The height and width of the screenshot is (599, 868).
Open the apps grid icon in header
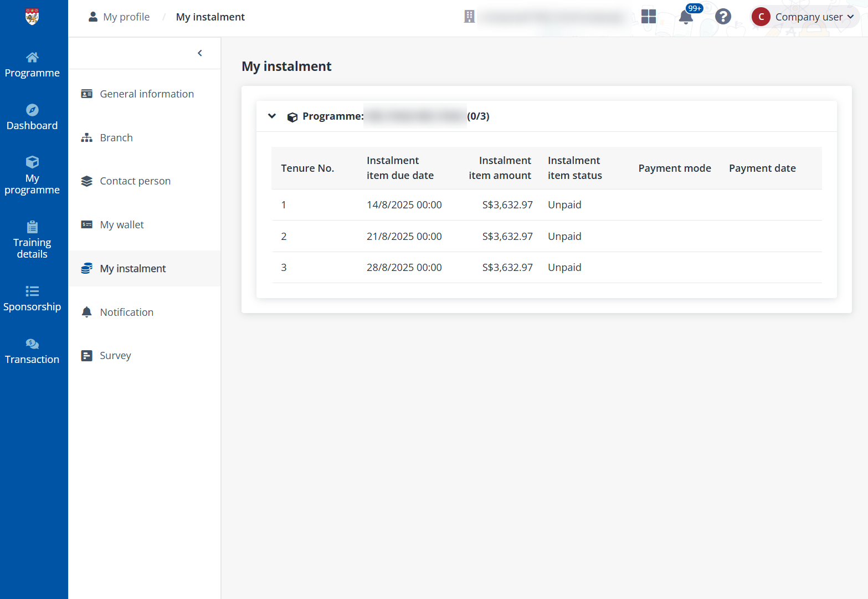tap(648, 17)
